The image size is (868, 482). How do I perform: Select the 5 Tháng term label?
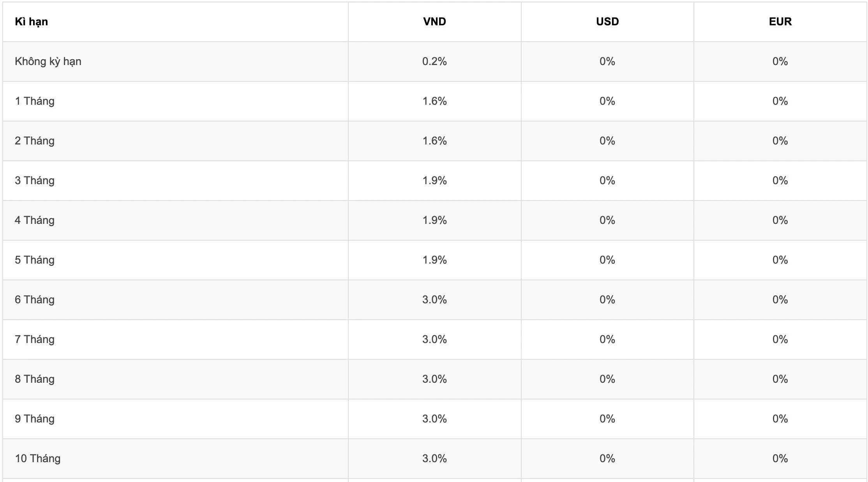tap(35, 260)
